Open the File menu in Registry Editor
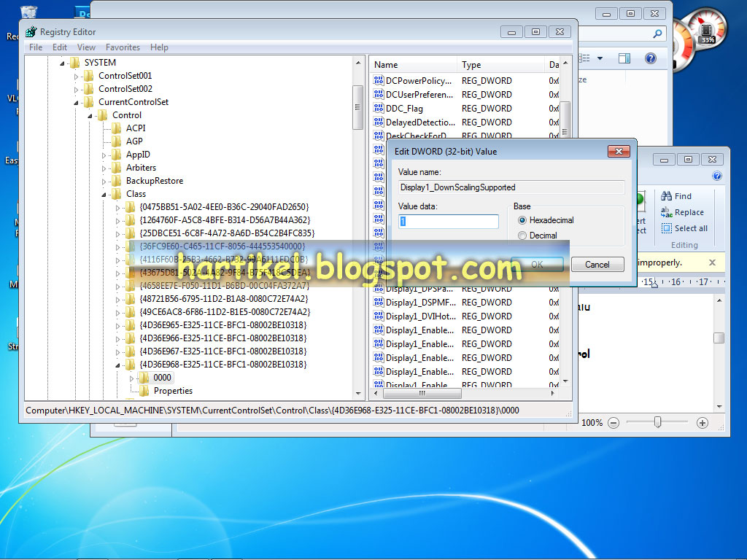Screen dimensions: 747x560 (36, 47)
